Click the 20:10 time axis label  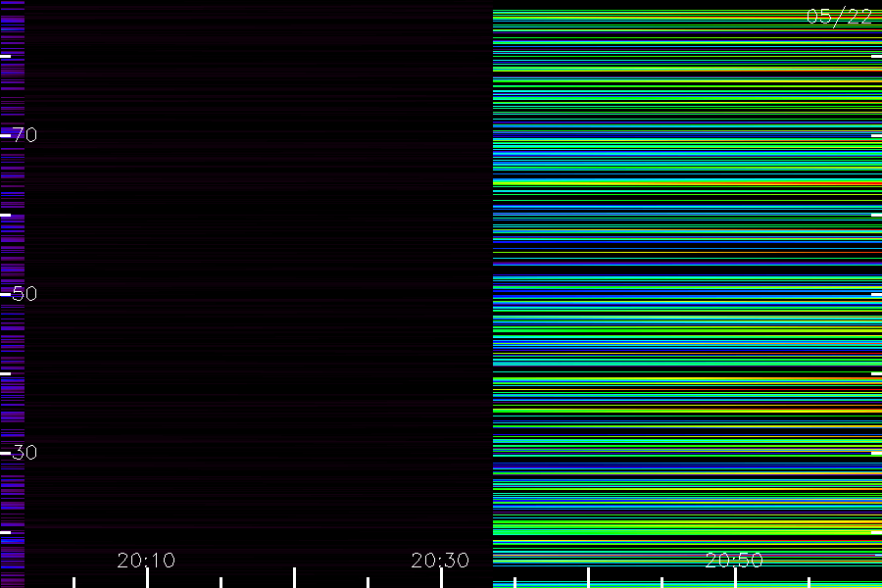tap(146, 560)
